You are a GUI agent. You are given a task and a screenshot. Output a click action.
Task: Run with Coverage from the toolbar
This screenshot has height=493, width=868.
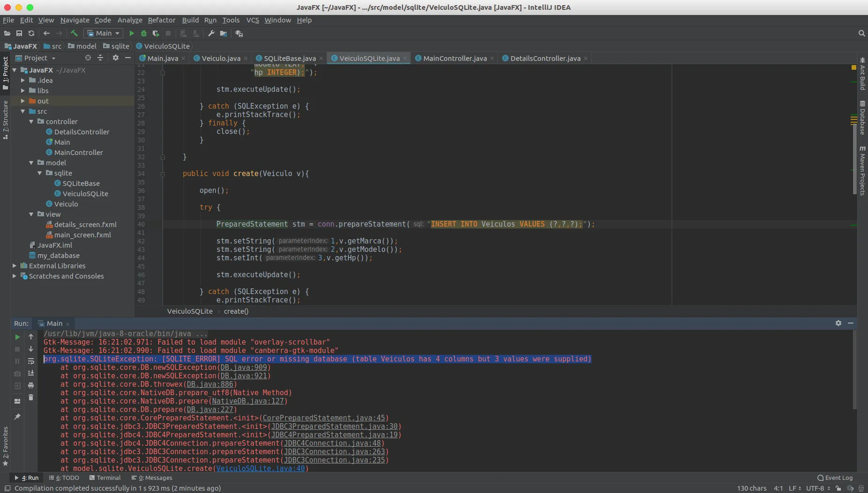coord(156,33)
